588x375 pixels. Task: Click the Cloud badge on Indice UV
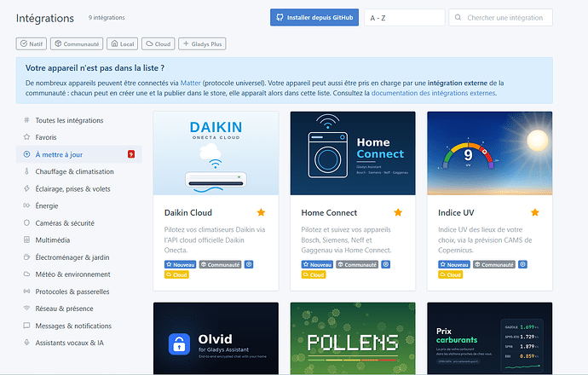click(x=451, y=275)
